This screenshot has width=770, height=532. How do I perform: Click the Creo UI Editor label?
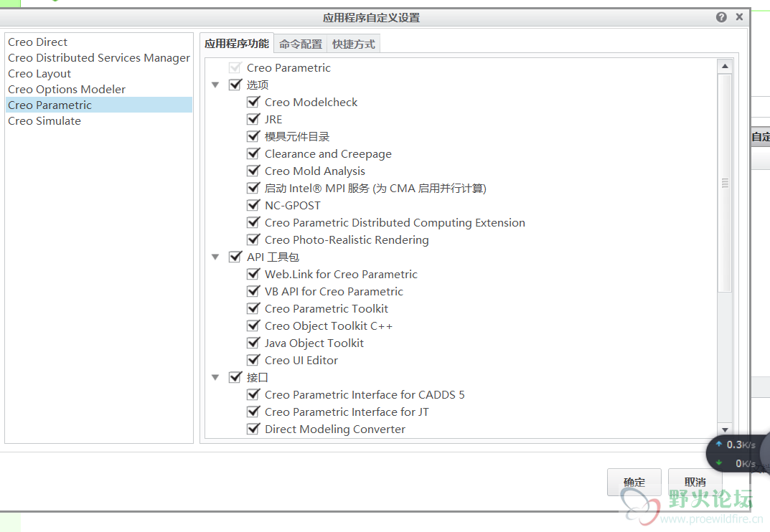click(x=301, y=360)
